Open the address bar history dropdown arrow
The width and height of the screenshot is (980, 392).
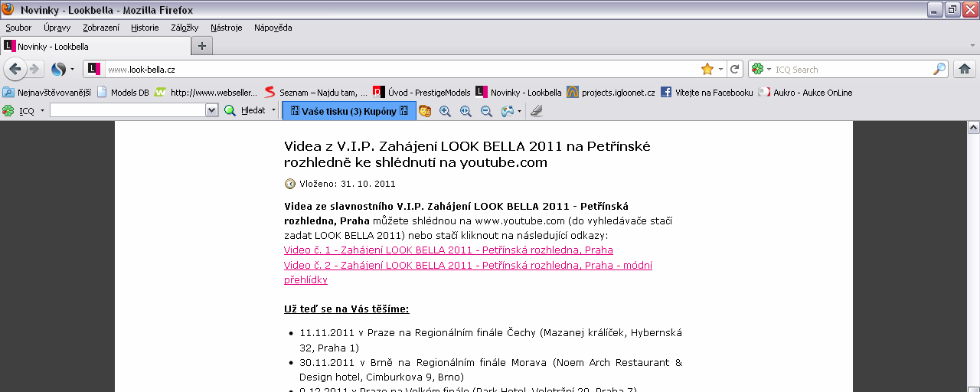[x=721, y=69]
